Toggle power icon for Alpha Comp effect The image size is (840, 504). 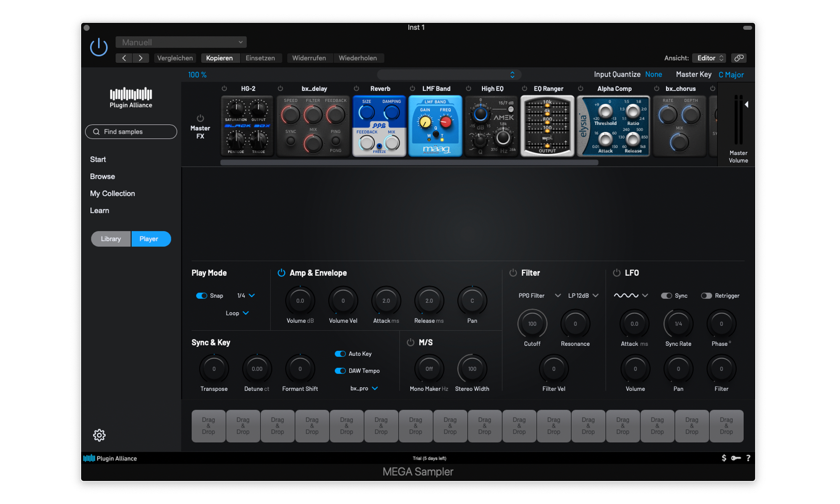[580, 89]
